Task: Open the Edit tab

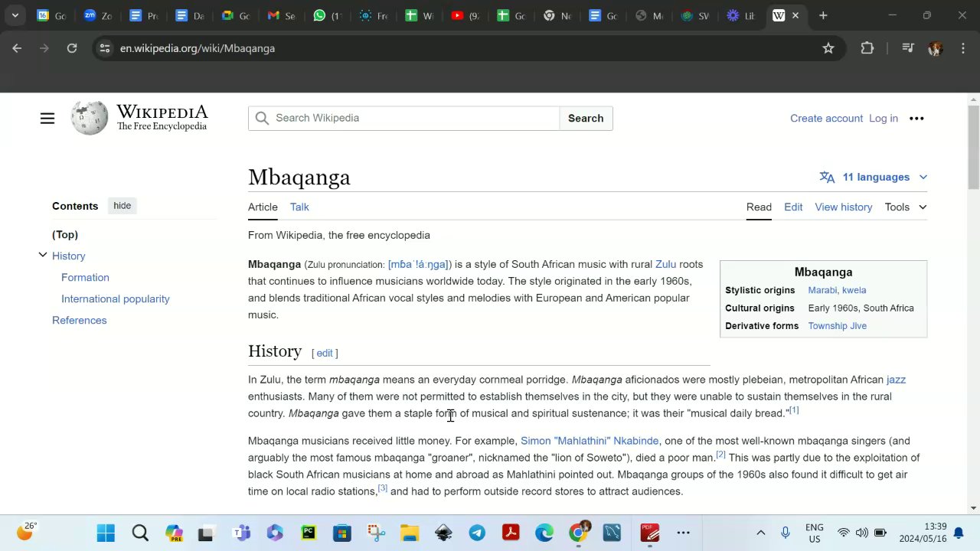Action: (x=793, y=207)
